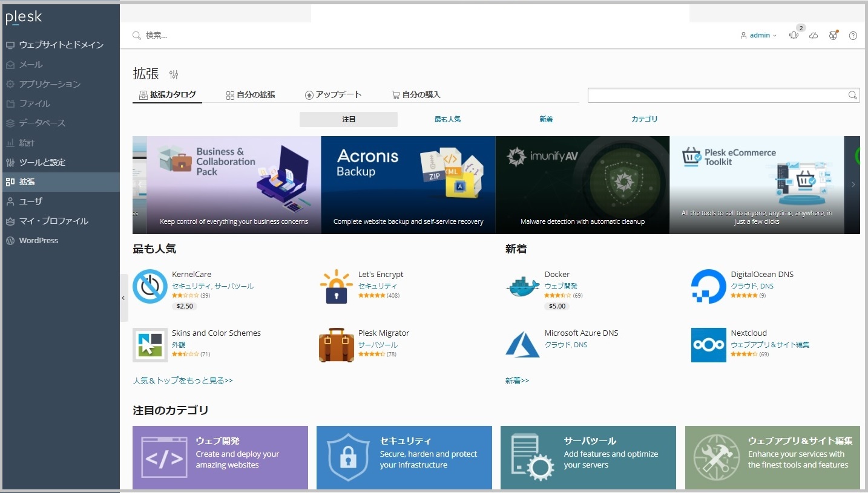The height and width of the screenshot is (493, 868).
Task: Select the 最も人気 filter tab
Action: tap(447, 119)
